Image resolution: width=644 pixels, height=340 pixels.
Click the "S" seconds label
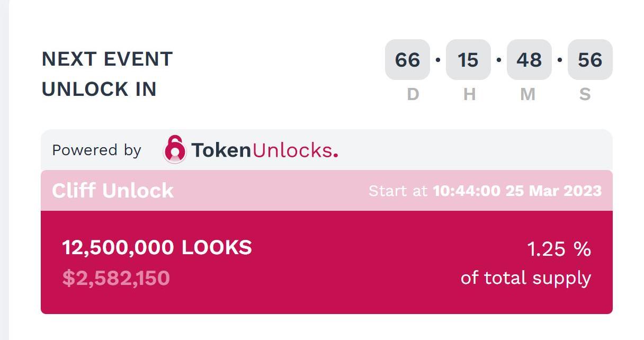tap(585, 95)
